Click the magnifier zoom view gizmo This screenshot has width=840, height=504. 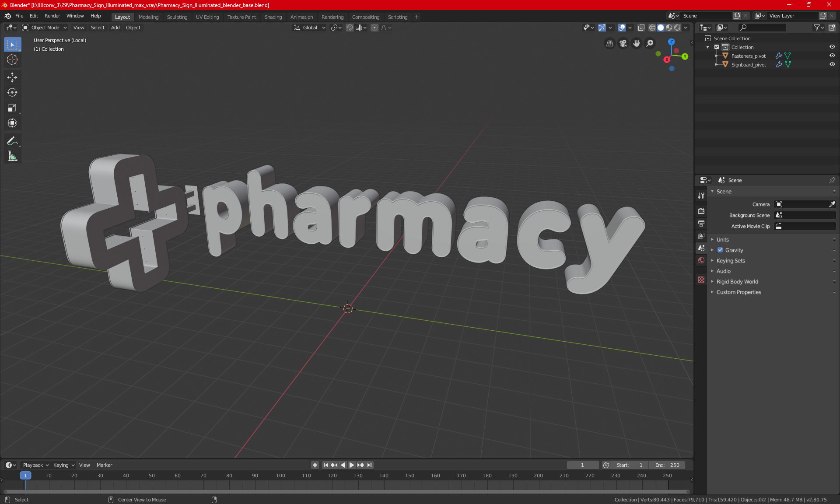650,43
